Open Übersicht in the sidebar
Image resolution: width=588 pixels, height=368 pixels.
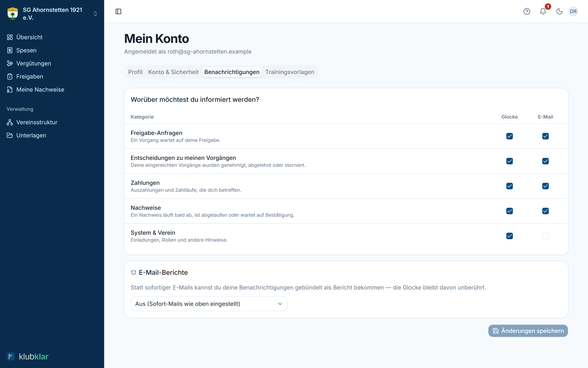click(52, 37)
